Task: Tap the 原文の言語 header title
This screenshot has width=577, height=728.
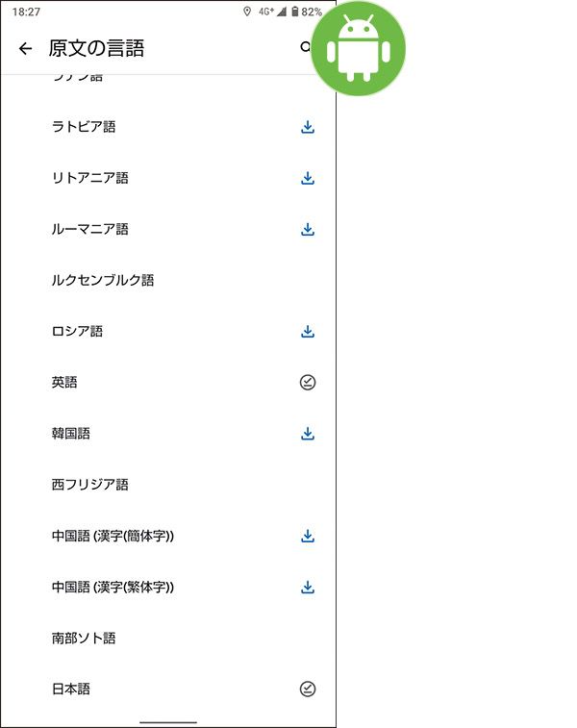Action: pos(96,48)
